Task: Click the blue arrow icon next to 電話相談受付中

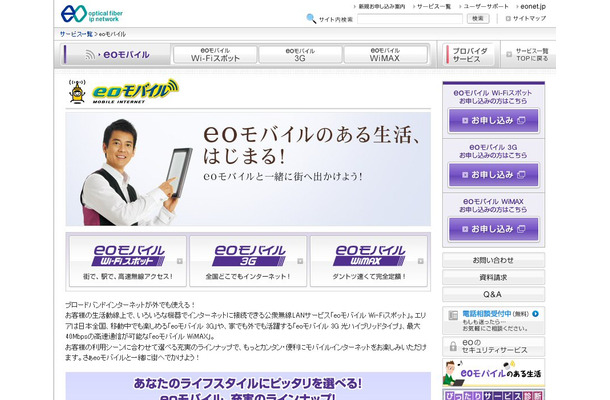Action: coord(536,314)
